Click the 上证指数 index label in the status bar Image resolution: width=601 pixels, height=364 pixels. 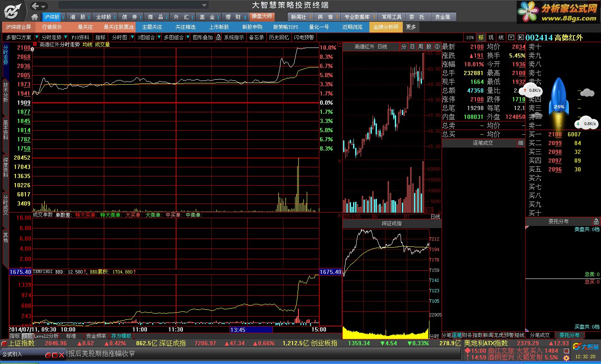22,343
